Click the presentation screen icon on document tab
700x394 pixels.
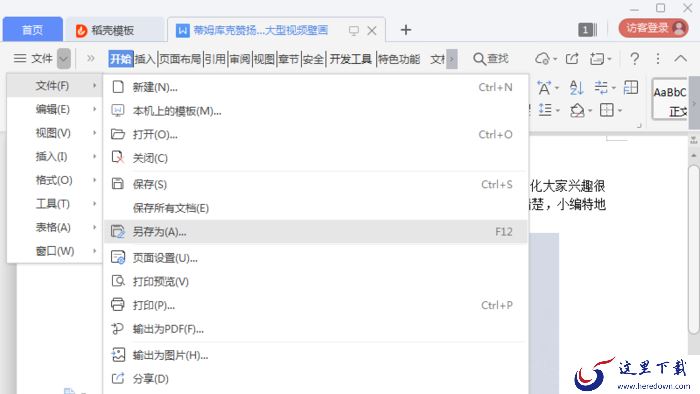click(354, 30)
